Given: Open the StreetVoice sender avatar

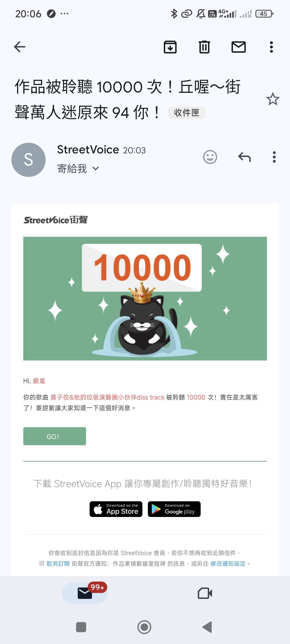Looking at the screenshot, I should pos(29,160).
